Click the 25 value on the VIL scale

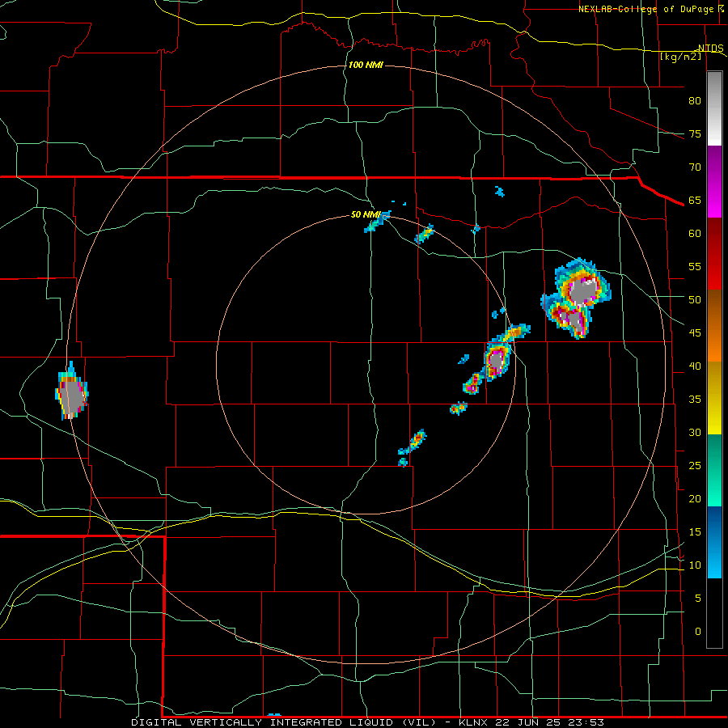click(x=695, y=466)
